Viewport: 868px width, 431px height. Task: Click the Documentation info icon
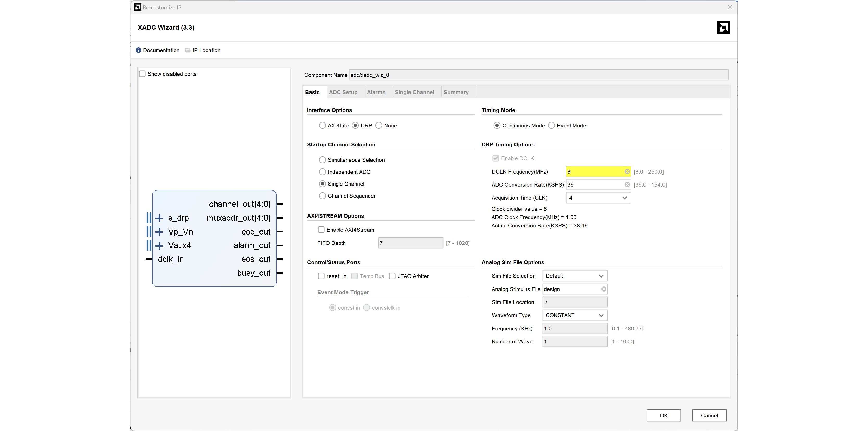click(x=139, y=50)
